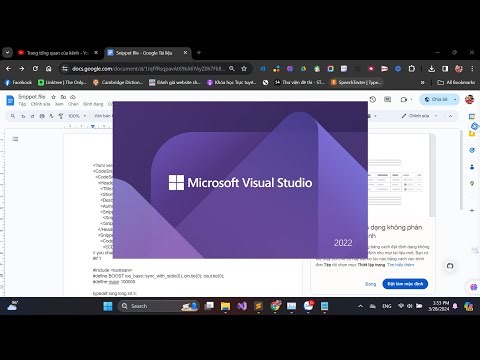Expand the hidden bookmarks chevron
Image resolution: width=480 pixels, height=360 pixels.
(x=423, y=82)
